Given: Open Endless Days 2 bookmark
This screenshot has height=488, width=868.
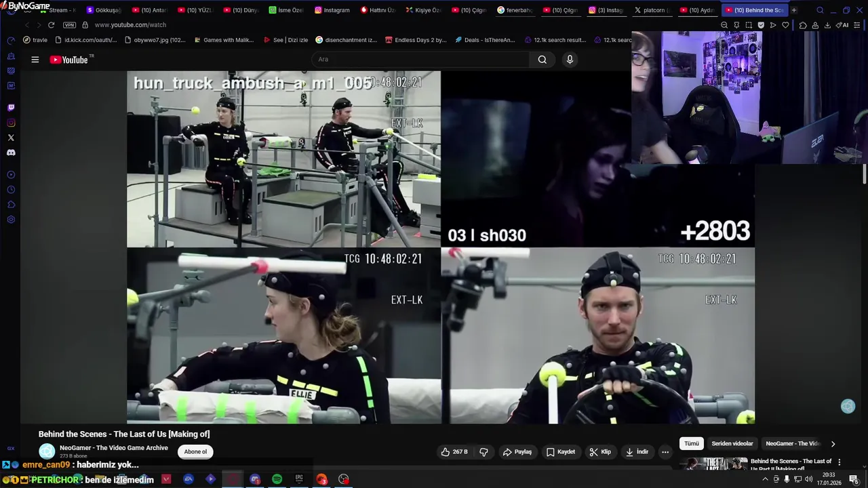Looking at the screenshot, I should point(416,40).
